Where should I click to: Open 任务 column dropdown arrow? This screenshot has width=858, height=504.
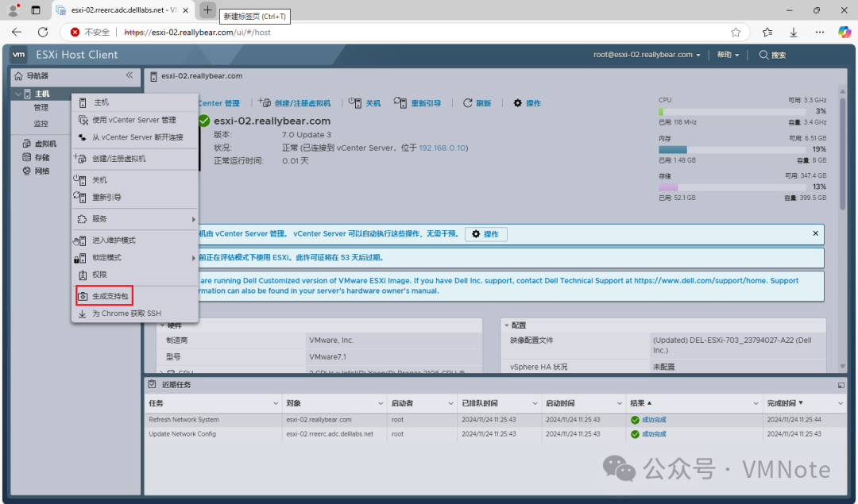[275, 403]
